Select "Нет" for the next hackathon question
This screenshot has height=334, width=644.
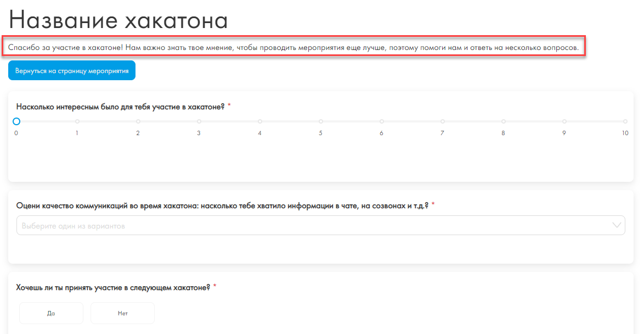click(x=122, y=313)
